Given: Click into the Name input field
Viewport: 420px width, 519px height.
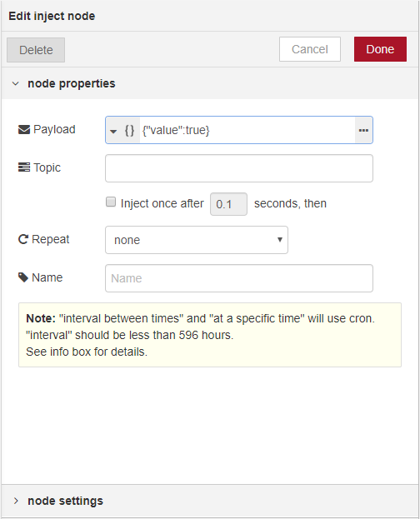Looking at the screenshot, I should click(x=239, y=278).
